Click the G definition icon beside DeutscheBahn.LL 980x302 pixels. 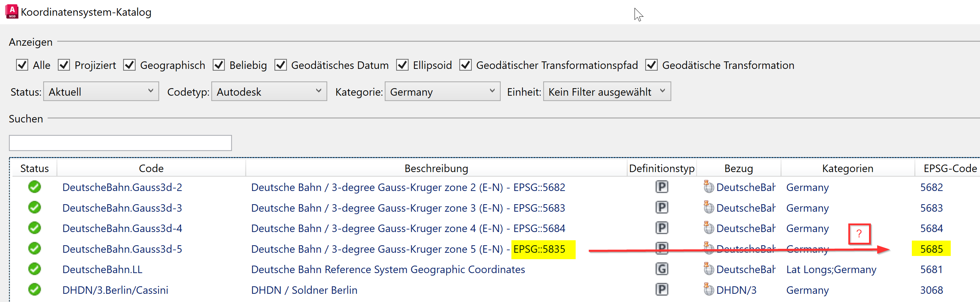pyautogui.click(x=662, y=269)
